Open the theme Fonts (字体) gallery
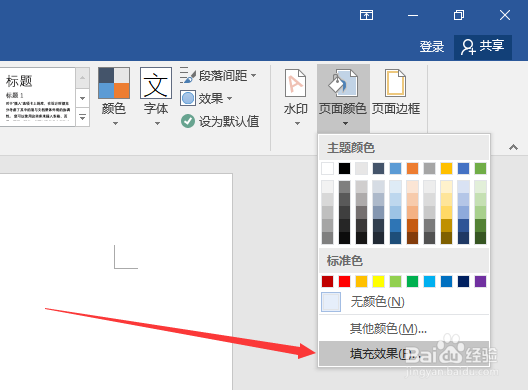 coord(156,97)
